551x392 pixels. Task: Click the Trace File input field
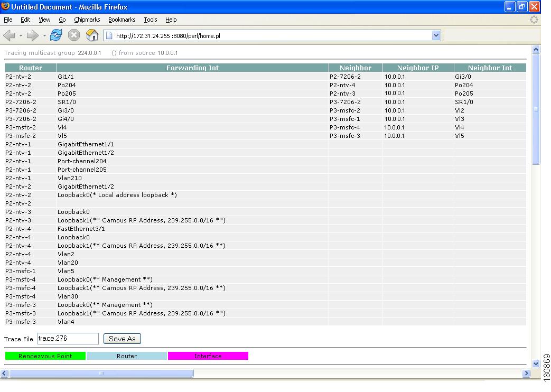tap(68, 339)
